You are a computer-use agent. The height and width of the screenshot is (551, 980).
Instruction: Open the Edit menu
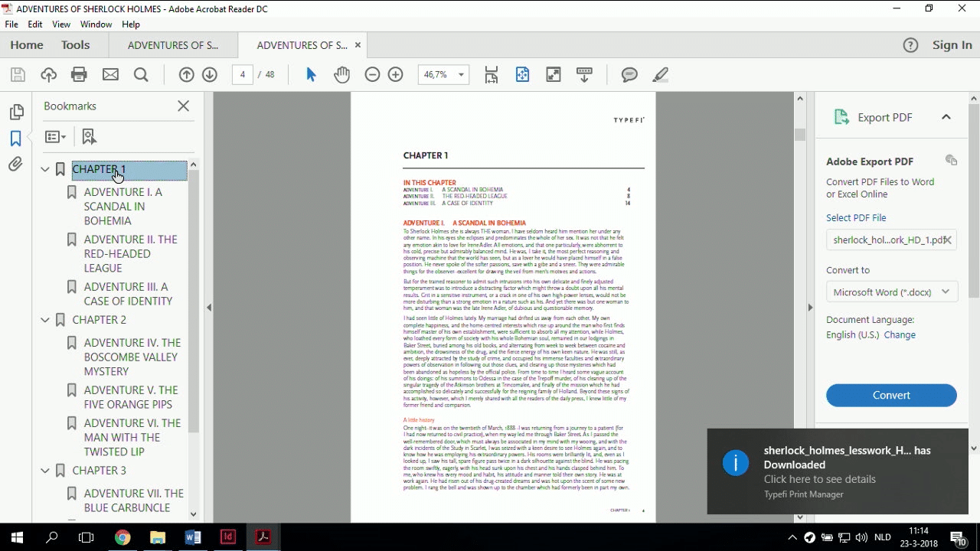point(35,24)
